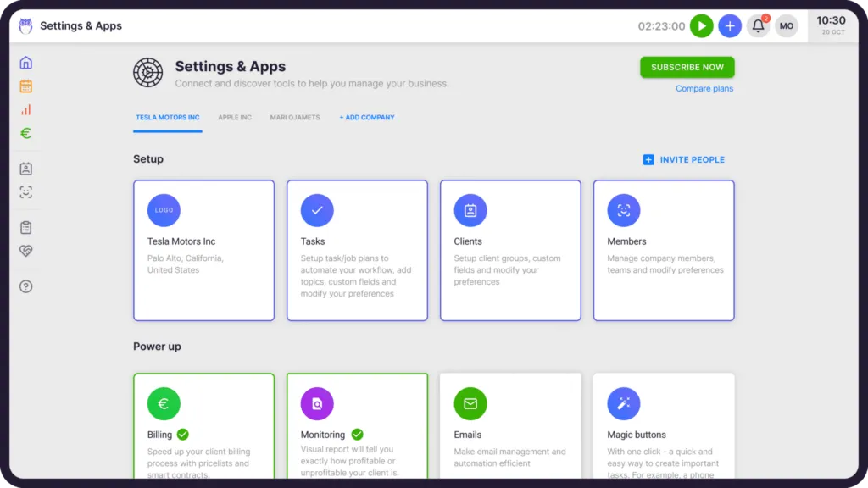This screenshot has width=868, height=488.
Task: Open the bar chart reports icon
Action: point(26,109)
